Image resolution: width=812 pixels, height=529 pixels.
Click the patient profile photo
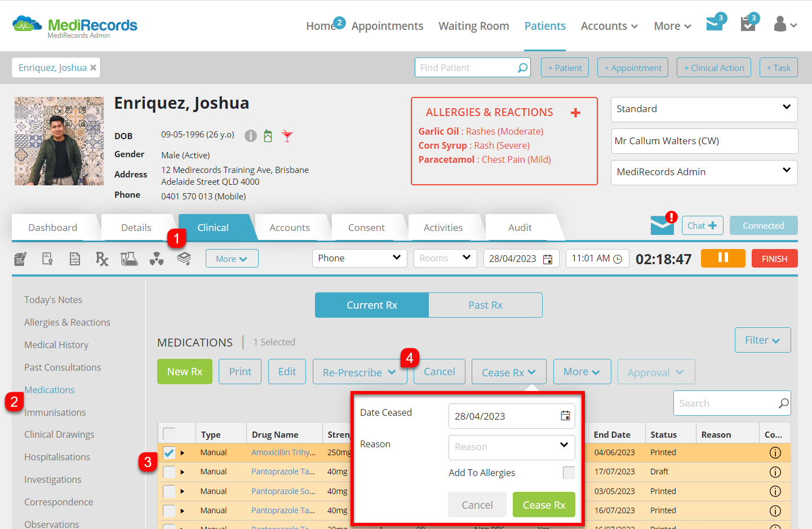59,141
